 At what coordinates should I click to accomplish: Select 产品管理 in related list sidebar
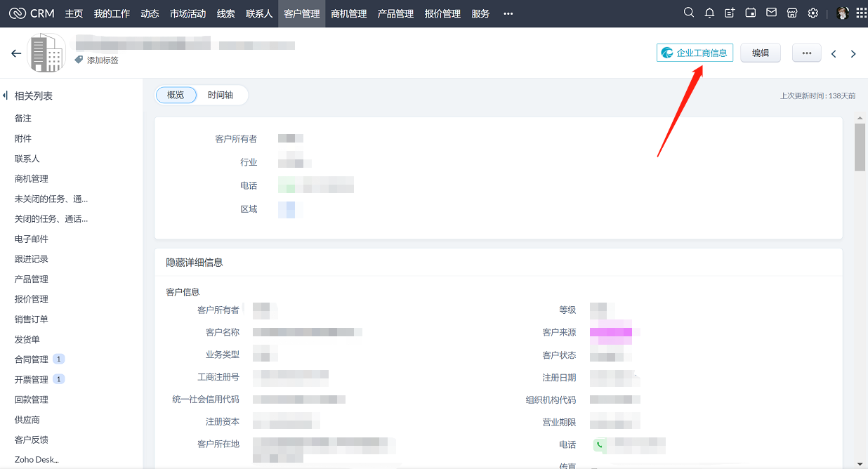[x=32, y=279]
